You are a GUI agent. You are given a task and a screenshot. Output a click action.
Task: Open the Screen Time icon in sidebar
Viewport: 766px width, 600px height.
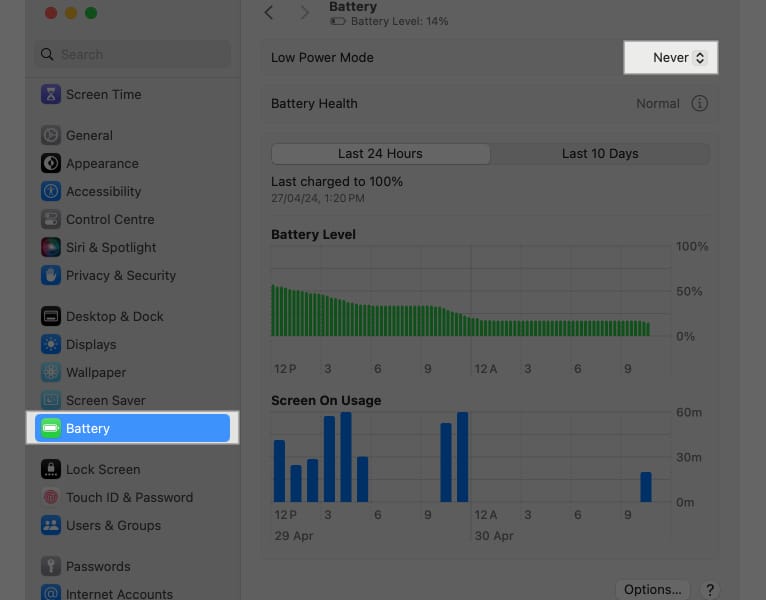pos(51,94)
